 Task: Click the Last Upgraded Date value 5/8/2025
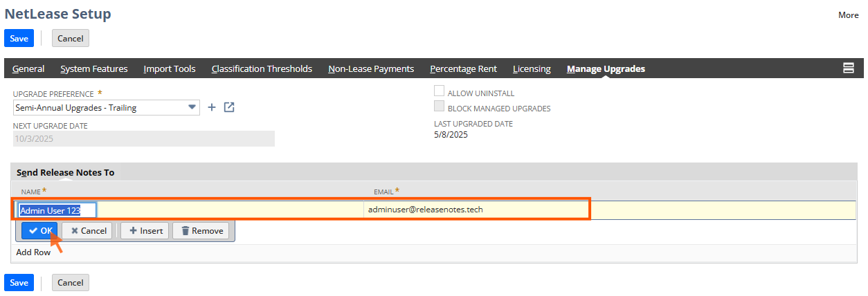tap(451, 135)
